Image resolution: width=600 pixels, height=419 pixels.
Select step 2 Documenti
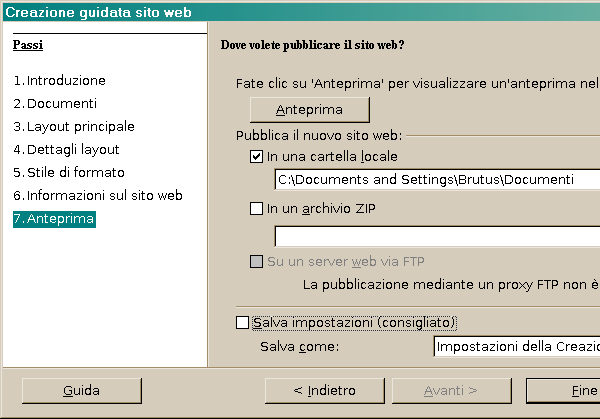[55, 104]
